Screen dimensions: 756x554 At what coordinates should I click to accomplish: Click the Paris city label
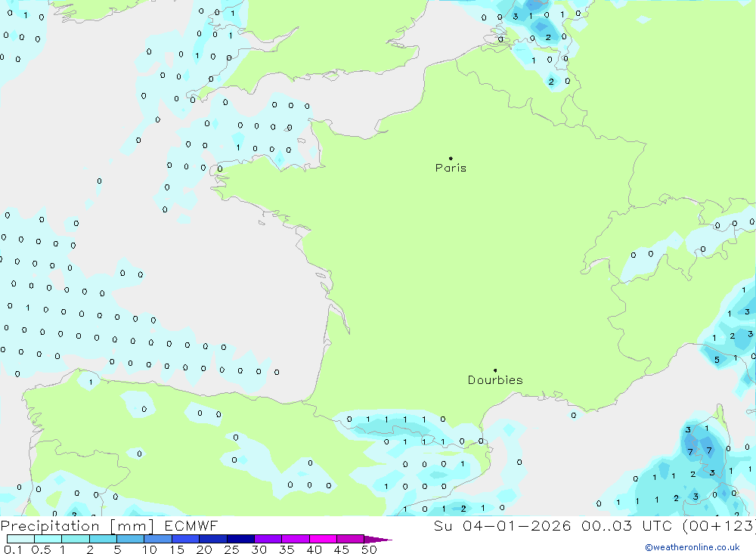point(451,168)
